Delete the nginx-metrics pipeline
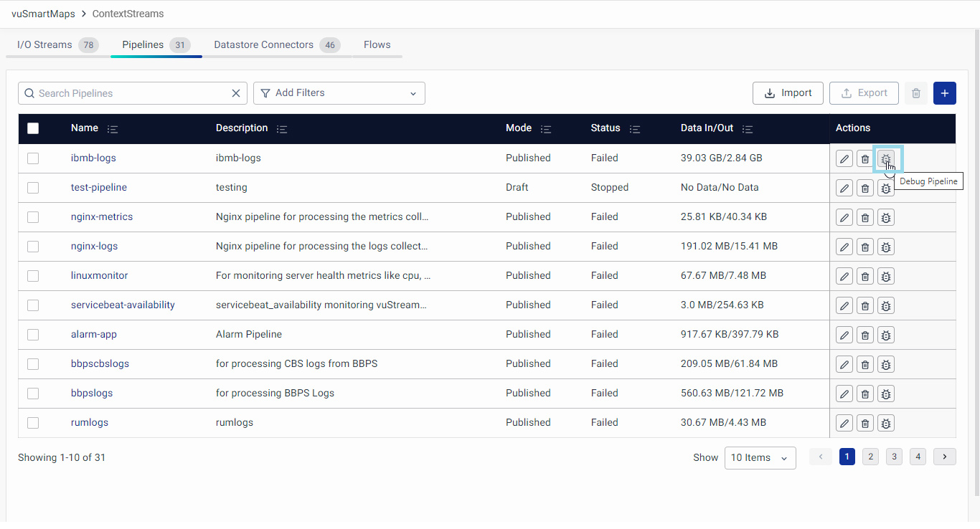 (x=865, y=218)
